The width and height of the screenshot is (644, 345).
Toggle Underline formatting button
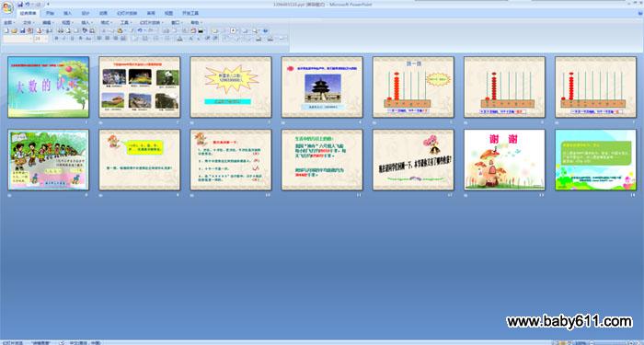[72, 39]
